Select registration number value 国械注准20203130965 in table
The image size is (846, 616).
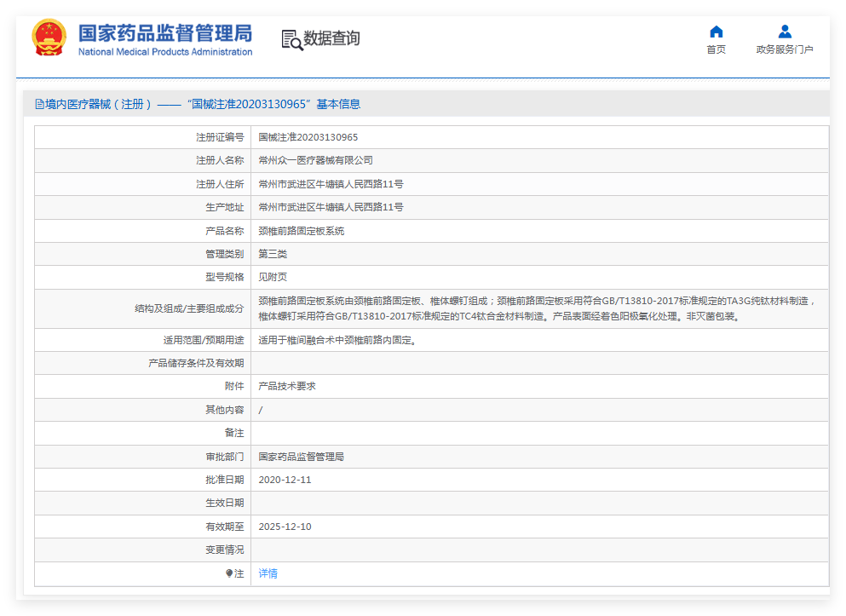pos(308,137)
